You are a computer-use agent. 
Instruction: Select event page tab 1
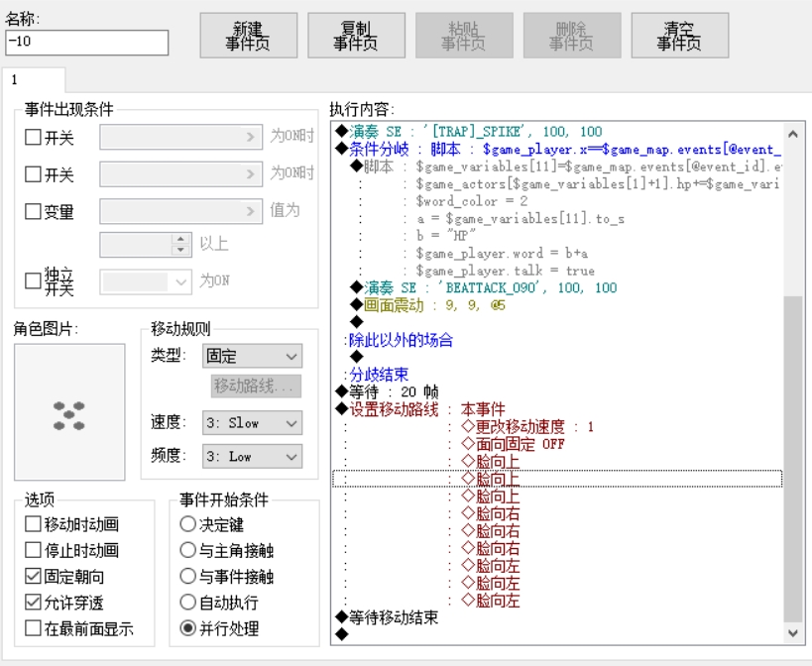click(x=34, y=80)
